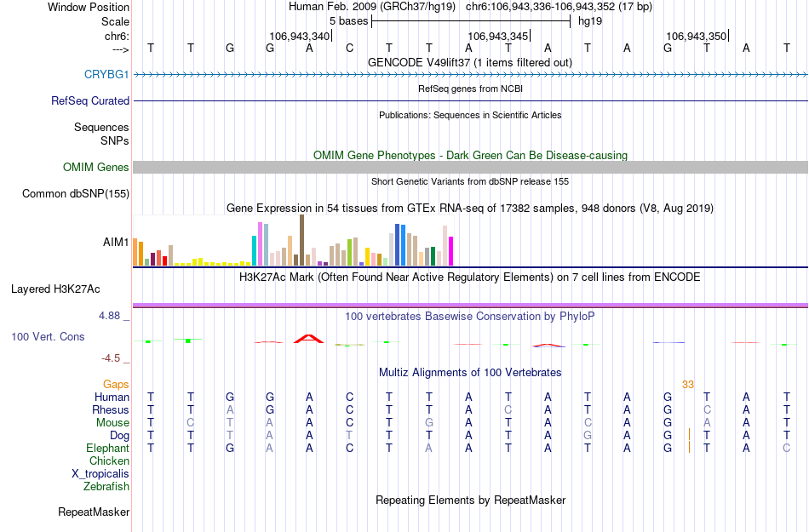Viewport: 809px width, 532px height.
Task: Click the orange 33 gap count
Action: pos(688,385)
